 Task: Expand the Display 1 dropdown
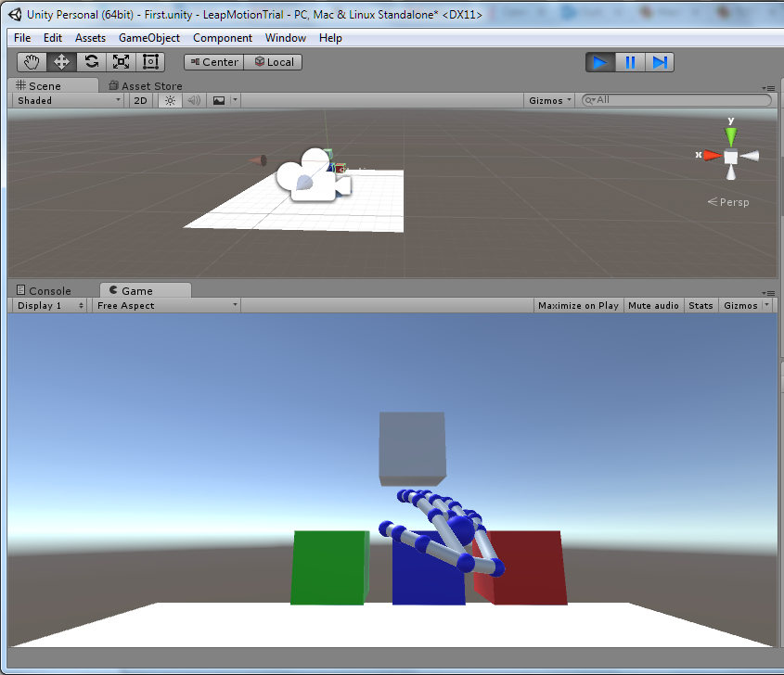50,305
